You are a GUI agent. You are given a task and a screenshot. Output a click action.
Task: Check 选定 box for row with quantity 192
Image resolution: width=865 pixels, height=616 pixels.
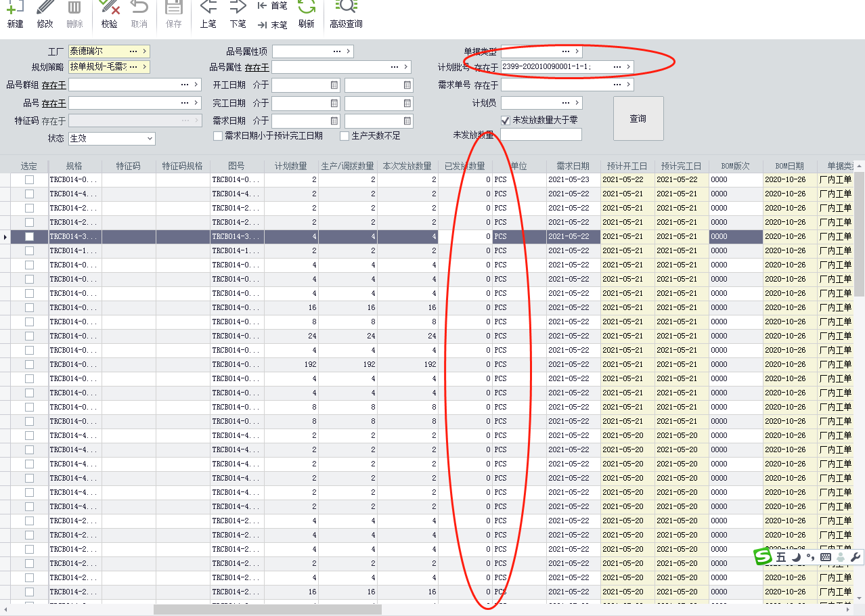coord(29,365)
